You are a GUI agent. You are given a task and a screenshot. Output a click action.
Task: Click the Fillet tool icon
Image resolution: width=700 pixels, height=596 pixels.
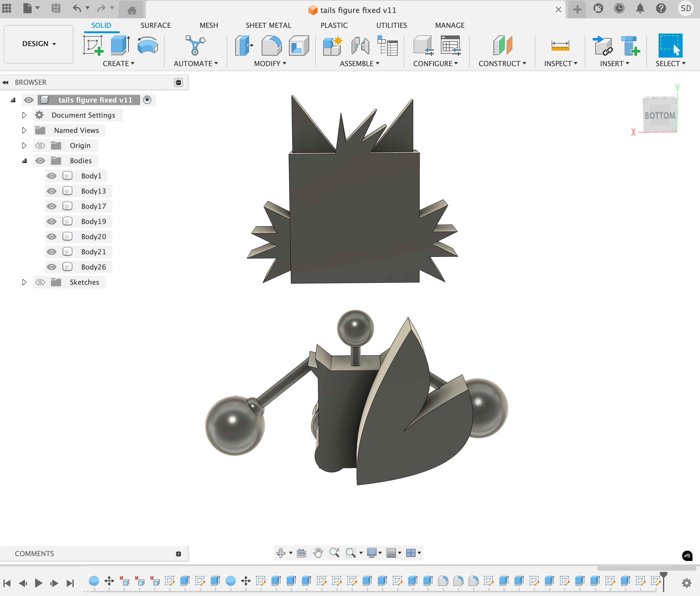pyautogui.click(x=271, y=45)
